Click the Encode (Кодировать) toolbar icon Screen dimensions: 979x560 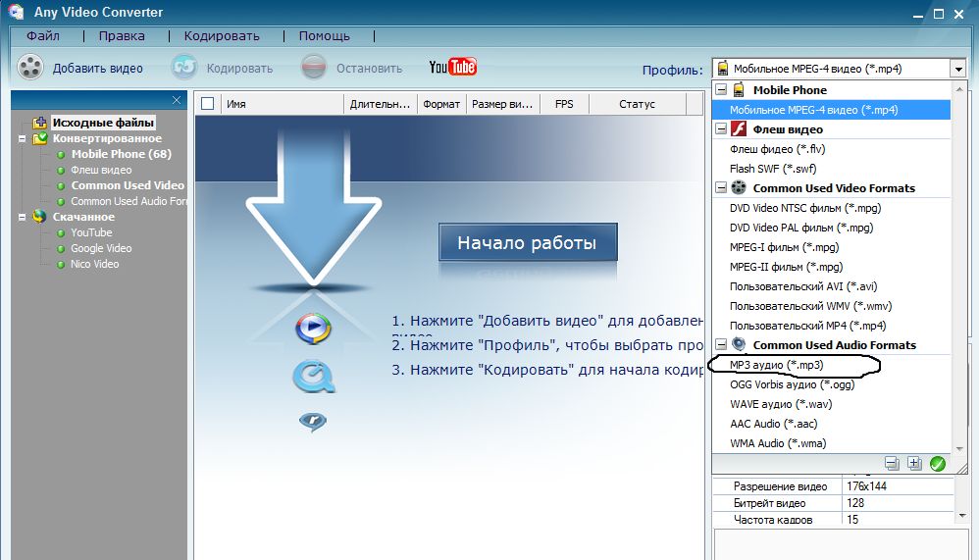pos(184,68)
